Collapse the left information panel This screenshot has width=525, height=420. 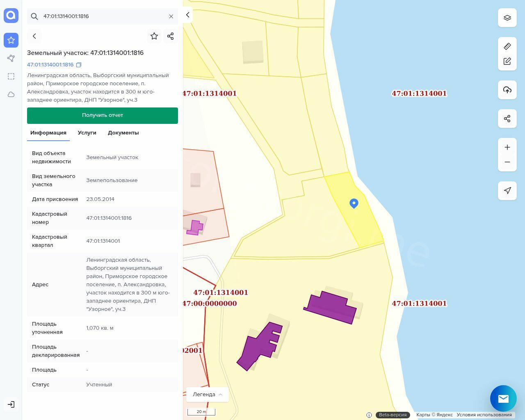point(188,15)
